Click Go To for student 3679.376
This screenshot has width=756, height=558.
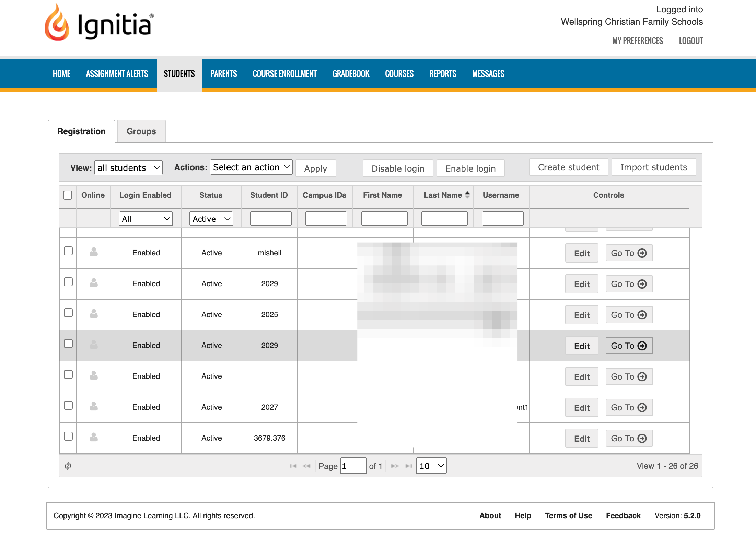pyautogui.click(x=629, y=438)
